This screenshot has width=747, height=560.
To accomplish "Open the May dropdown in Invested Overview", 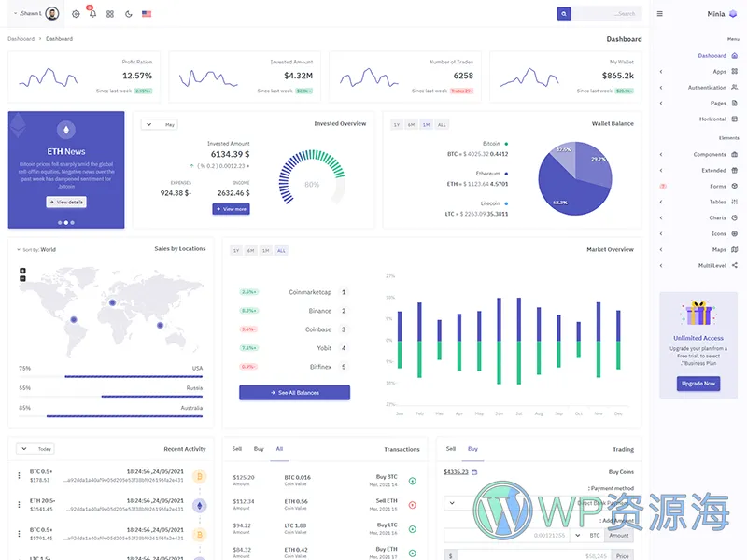I will coord(159,124).
